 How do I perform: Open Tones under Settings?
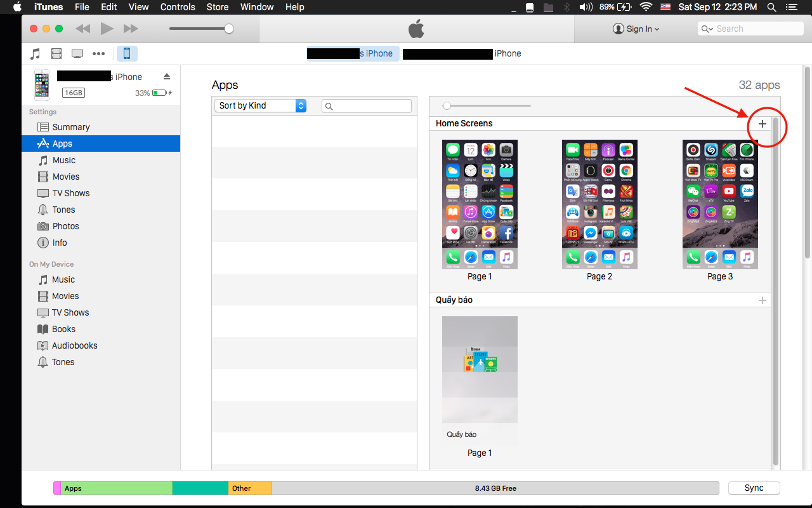coord(101,210)
